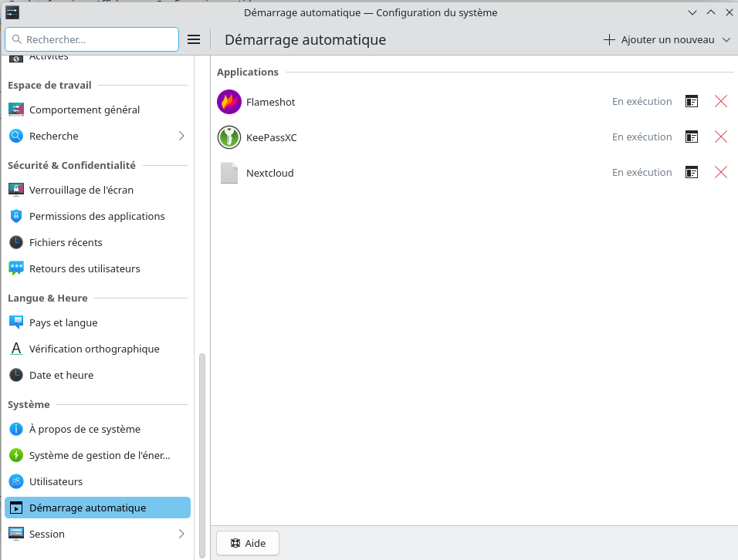Open Verrouillage de l'écran settings

81,190
